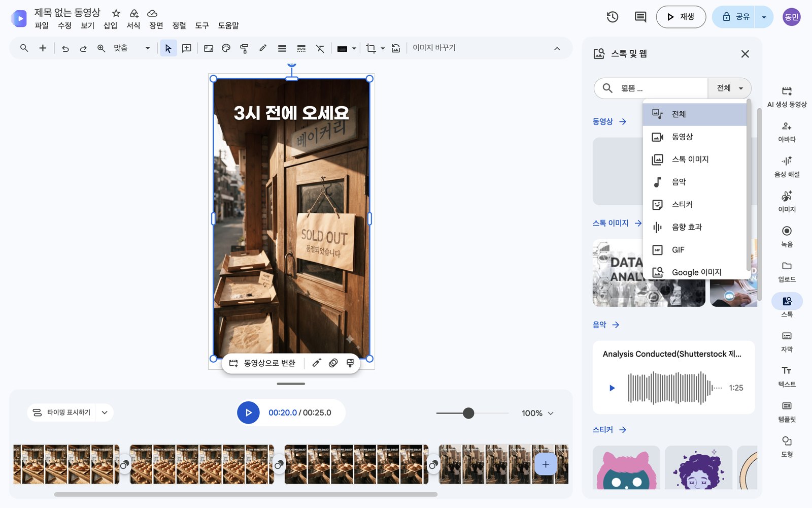Choose 음악 from filter list
Viewport: 812px width, 508px height.
[x=695, y=182]
